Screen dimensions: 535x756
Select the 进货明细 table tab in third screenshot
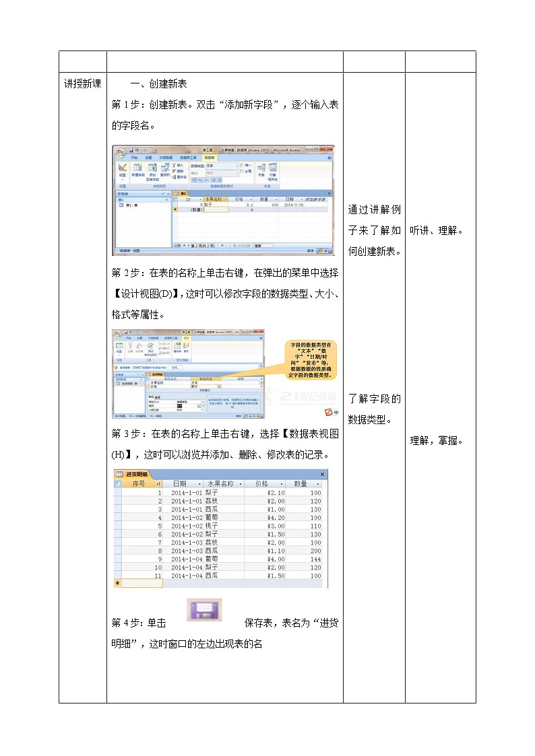(x=133, y=475)
